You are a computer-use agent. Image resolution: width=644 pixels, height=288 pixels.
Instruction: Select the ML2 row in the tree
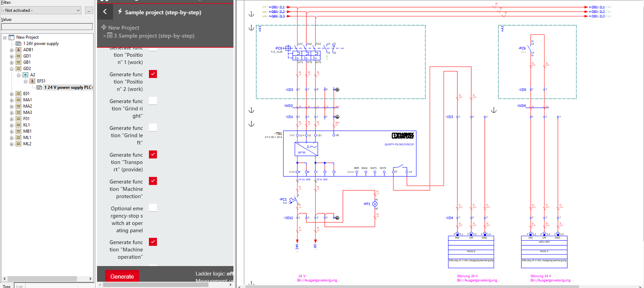pos(27,144)
